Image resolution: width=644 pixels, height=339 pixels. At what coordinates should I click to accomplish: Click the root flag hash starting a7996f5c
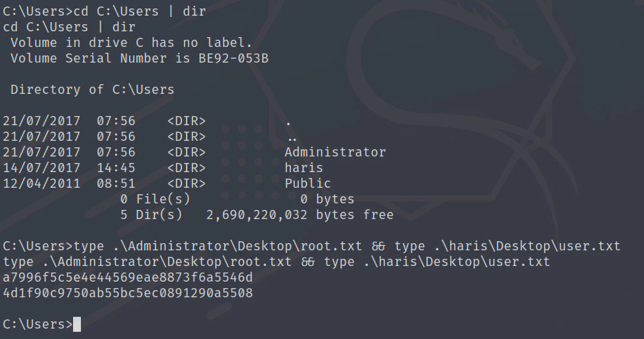tap(127, 278)
